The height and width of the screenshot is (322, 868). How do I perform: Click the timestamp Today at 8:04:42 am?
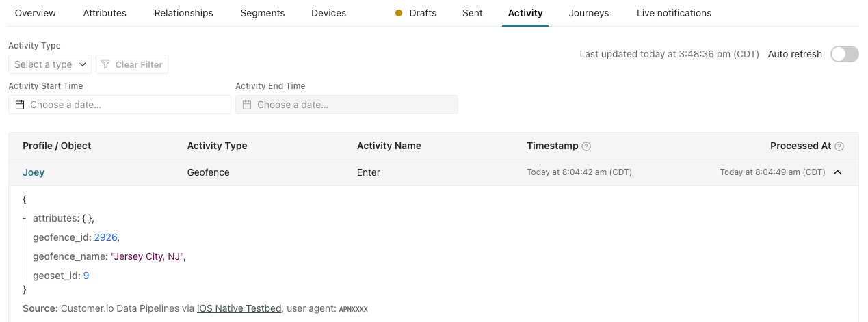click(x=579, y=172)
